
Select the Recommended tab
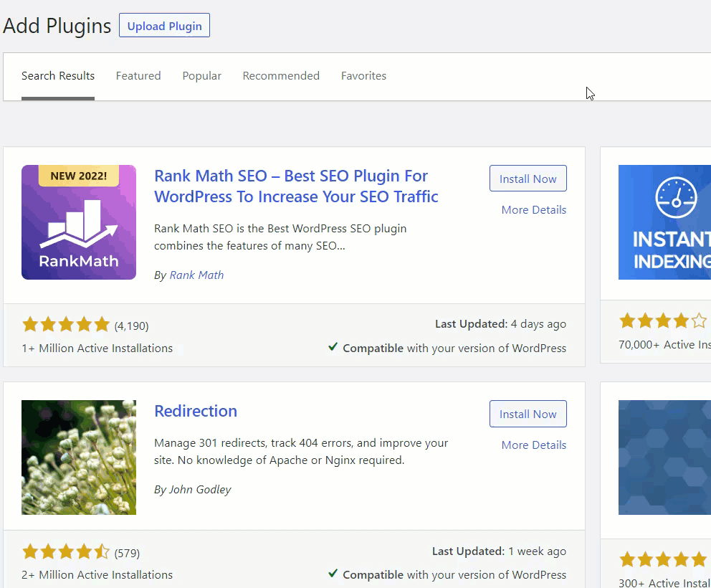pyautogui.click(x=281, y=76)
